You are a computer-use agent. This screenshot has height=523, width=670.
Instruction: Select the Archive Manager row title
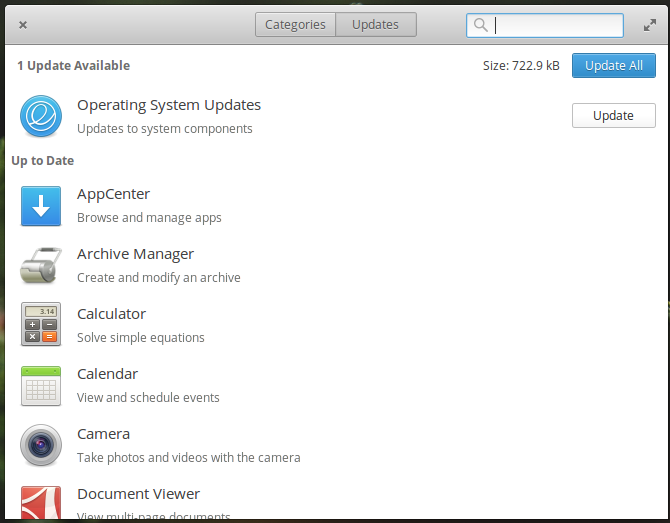pyautogui.click(x=135, y=254)
